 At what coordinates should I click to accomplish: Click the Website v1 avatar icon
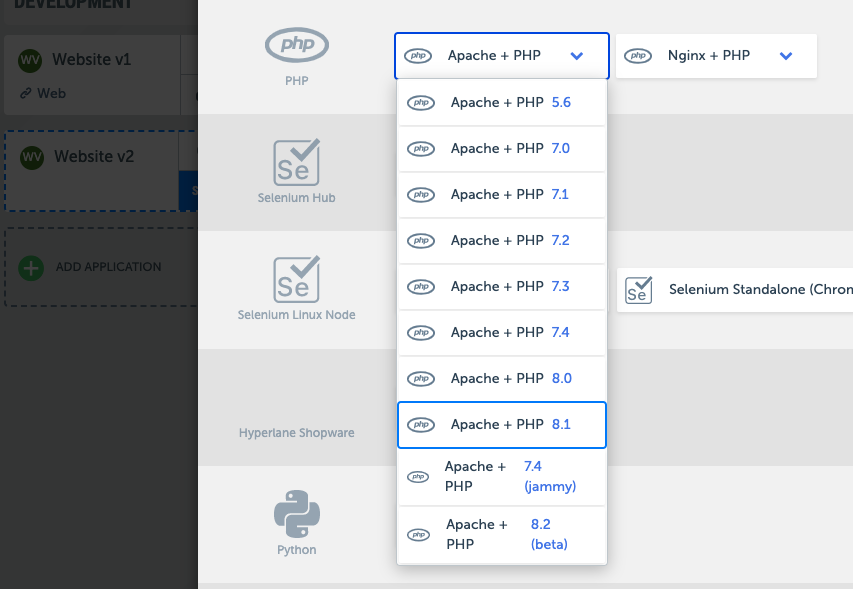pyautogui.click(x=31, y=60)
